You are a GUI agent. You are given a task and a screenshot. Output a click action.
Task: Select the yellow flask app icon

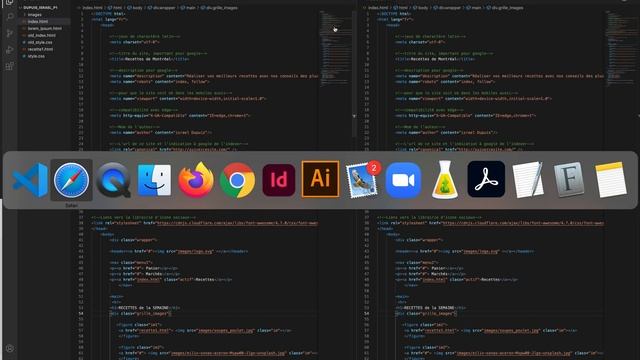pyautogui.click(x=445, y=180)
